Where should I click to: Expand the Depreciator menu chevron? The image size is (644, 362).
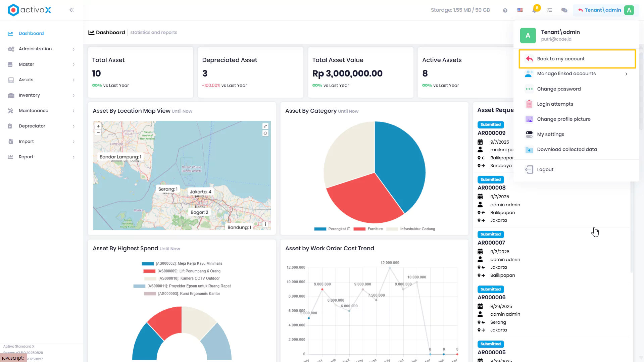[x=73, y=126]
